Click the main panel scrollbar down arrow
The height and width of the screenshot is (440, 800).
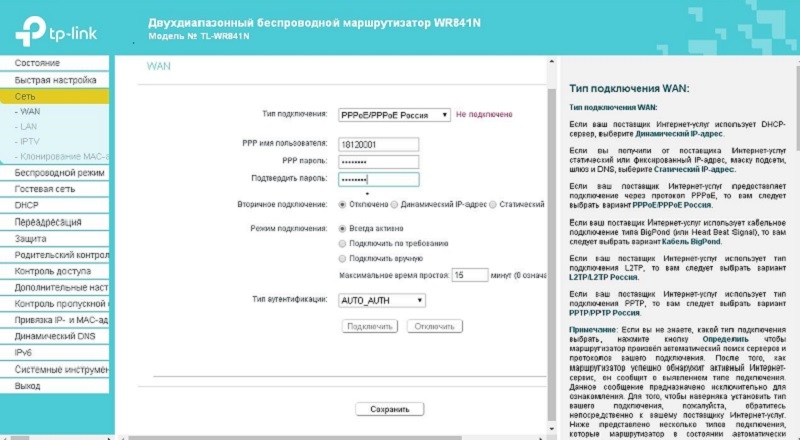pos(551,429)
